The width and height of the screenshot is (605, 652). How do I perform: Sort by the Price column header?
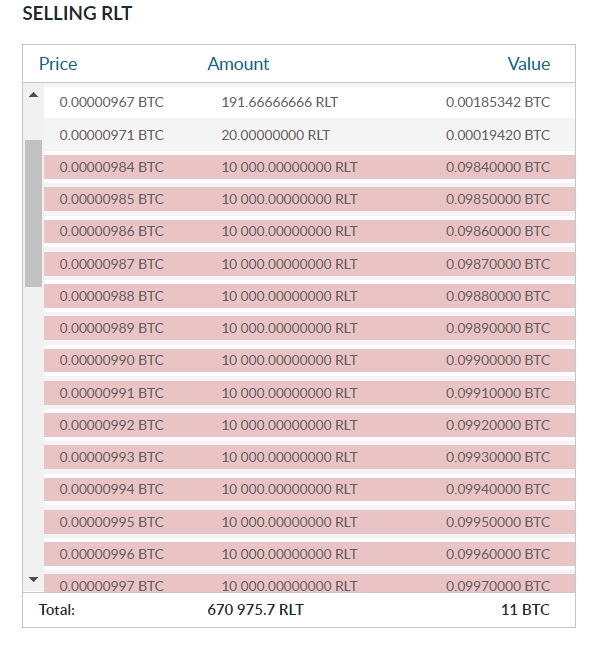coord(58,64)
